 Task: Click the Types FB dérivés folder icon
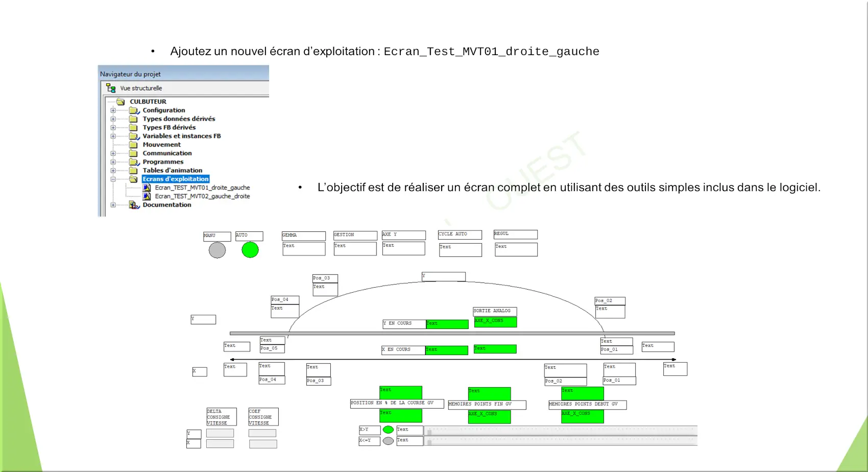134,128
